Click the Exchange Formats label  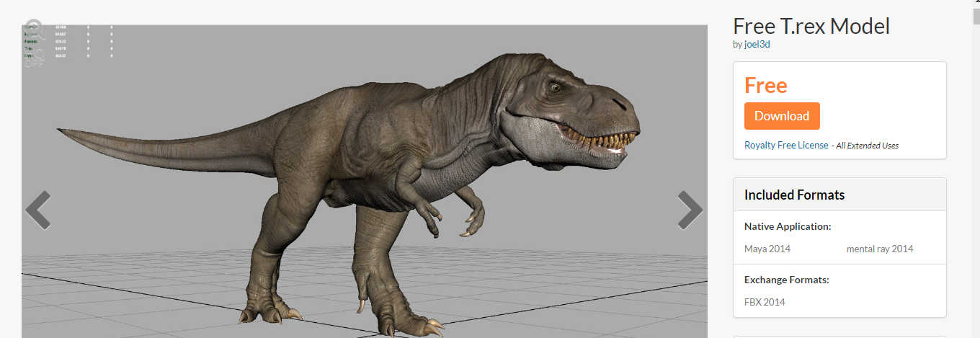[786, 280]
